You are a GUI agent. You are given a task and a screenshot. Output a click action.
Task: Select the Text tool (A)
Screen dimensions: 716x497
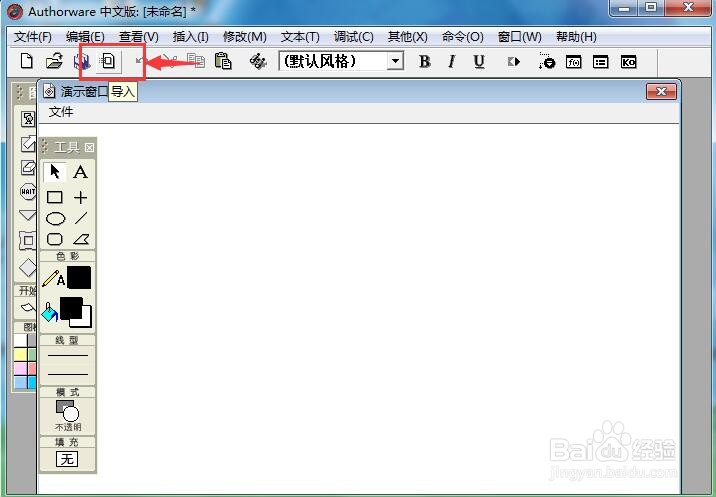coord(80,172)
